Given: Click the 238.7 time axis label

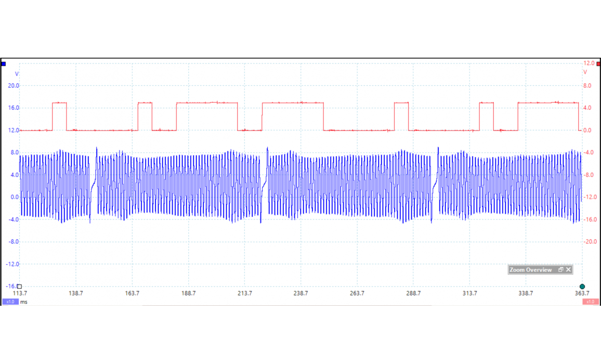Looking at the screenshot, I should 300,293.
